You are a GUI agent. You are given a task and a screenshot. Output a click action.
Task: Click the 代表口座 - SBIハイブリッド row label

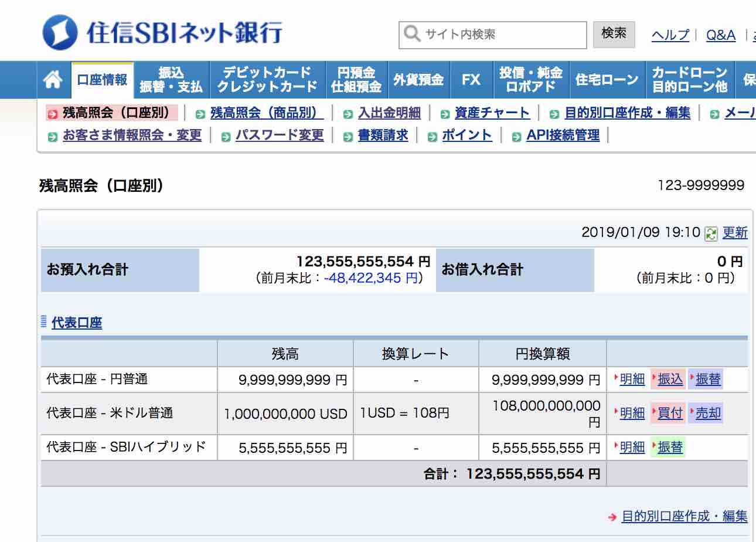click(127, 447)
